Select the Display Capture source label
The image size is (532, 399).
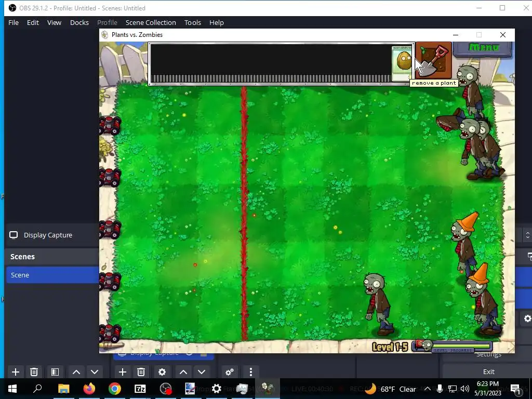coord(48,235)
